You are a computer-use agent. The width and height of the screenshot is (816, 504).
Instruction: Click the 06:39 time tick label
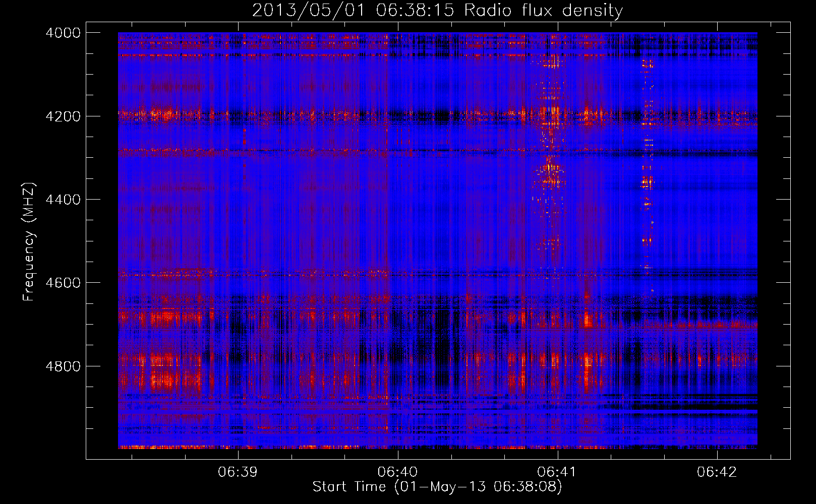click(238, 472)
